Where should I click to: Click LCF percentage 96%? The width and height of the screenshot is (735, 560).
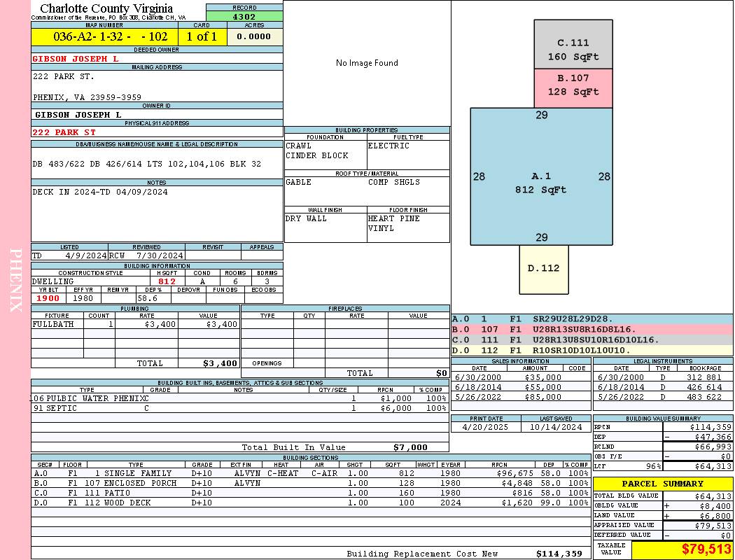click(653, 466)
